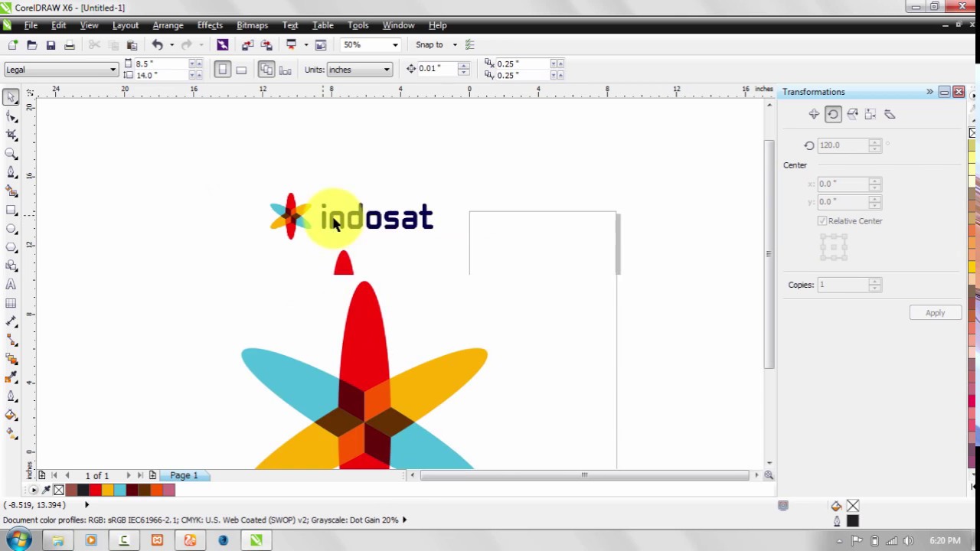This screenshot has width=980, height=551.
Task: Switch to Position transformation icon
Action: [814, 114]
